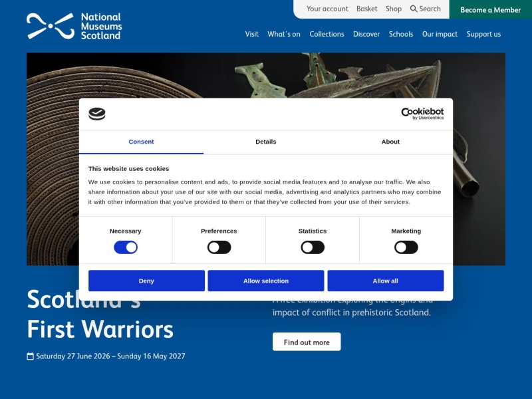Image resolution: width=532 pixels, height=399 pixels.
Task: Click the calendar icon beside exhibition dates
Action: tap(30, 356)
